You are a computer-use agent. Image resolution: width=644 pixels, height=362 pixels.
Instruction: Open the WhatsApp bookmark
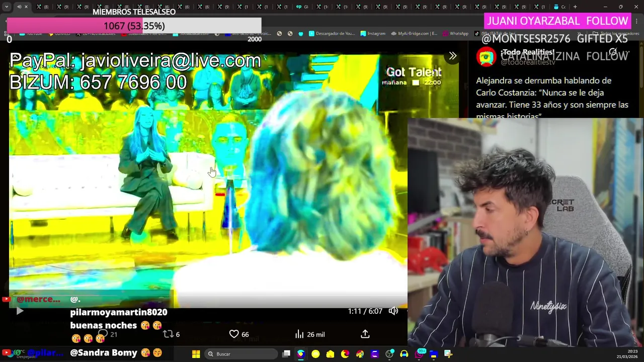tap(455, 34)
